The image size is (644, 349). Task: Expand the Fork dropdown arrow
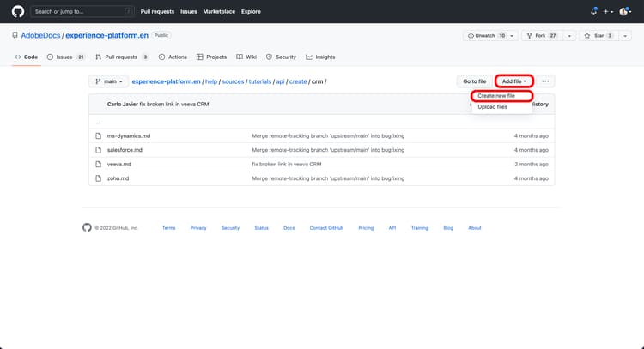(569, 36)
